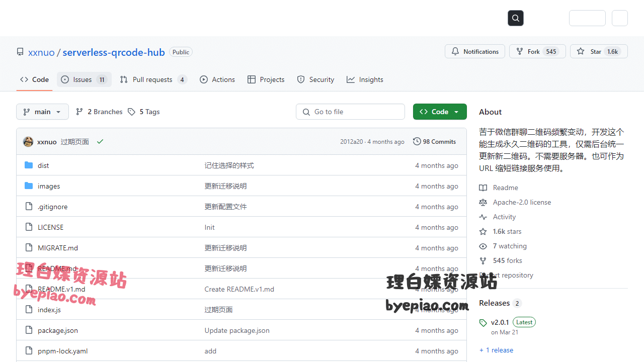The width and height of the screenshot is (644, 362).
Task: Open the v2.0.1 Latest release
Action: [513, 322]
